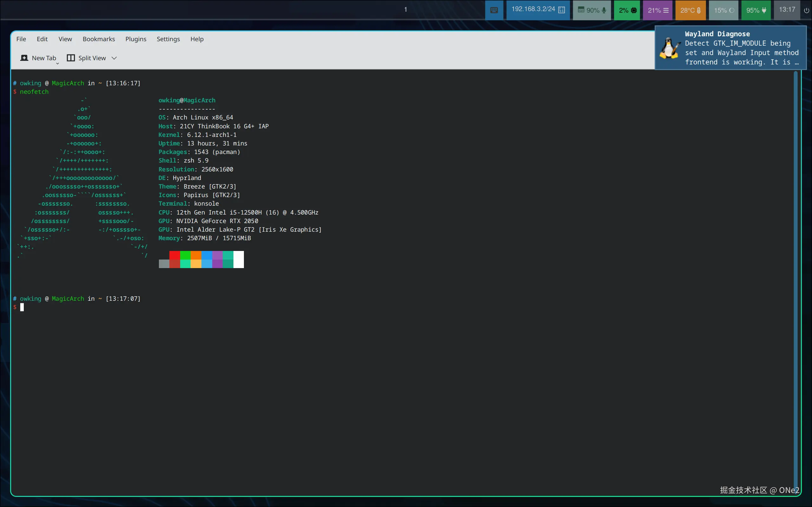This screenshot has height=507, width=812.
Task: Open the Plugins menu
Action: [x=135, y=39]
